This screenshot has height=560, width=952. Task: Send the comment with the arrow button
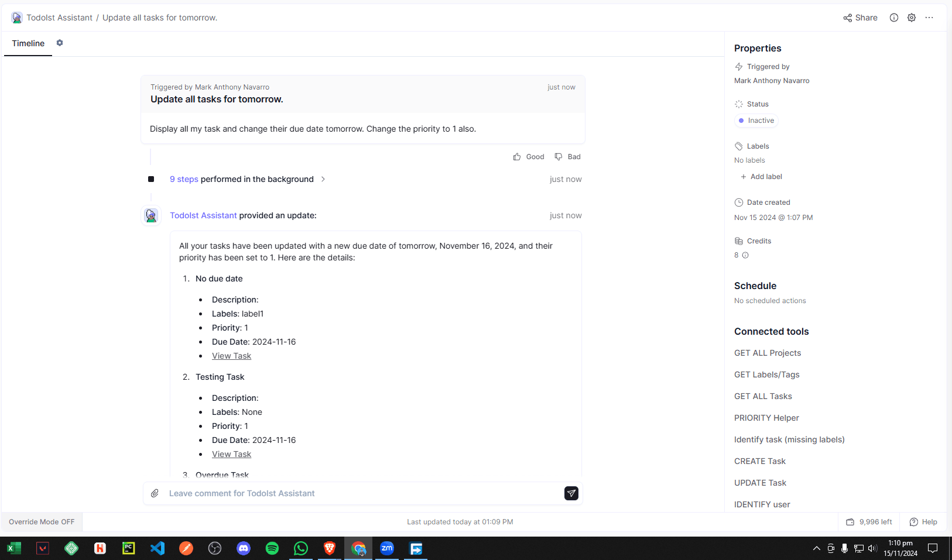pyautogui.click(x=571, y=493)
